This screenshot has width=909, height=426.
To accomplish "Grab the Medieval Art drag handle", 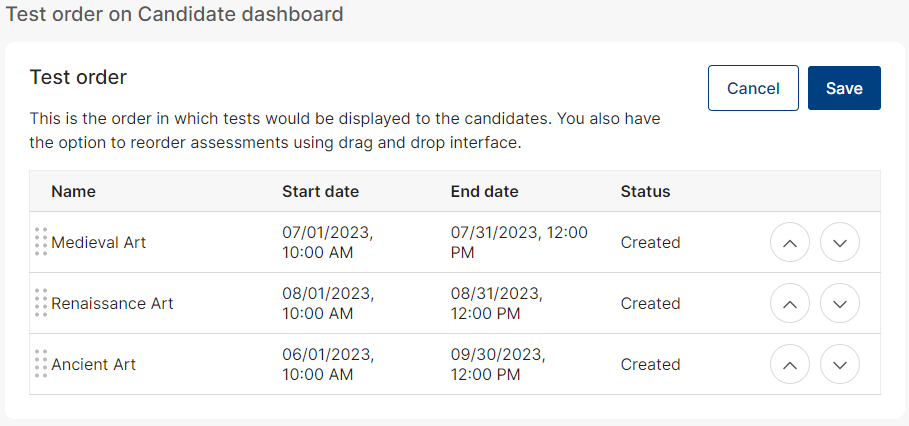I will click(41, 242).
